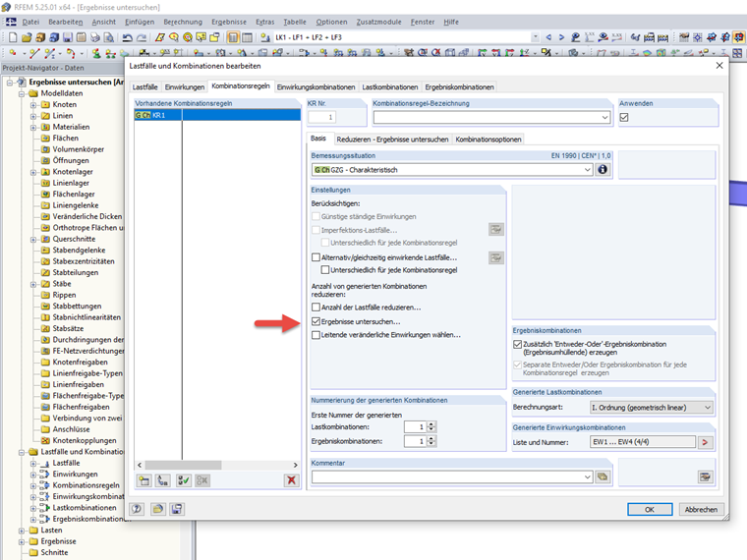Open dialog help with question mark icon
747x560 pixels.
tap(137, 509)
